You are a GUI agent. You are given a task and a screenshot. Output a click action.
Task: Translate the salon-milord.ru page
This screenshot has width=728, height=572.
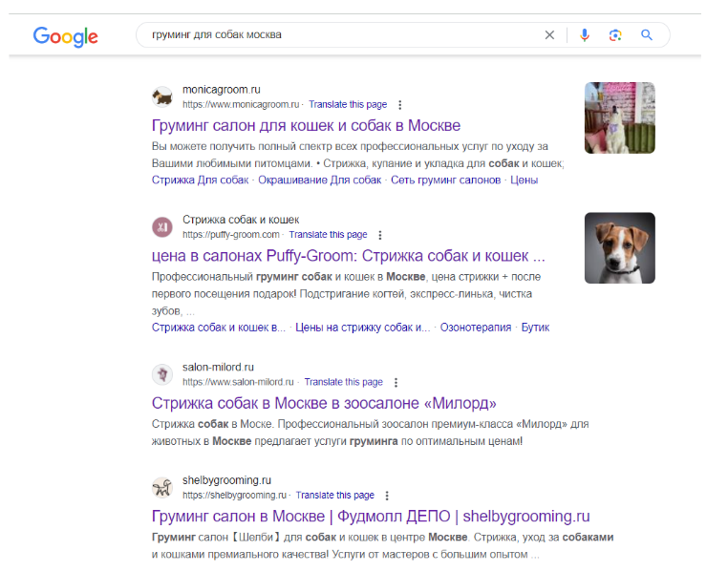click(344, 382)
